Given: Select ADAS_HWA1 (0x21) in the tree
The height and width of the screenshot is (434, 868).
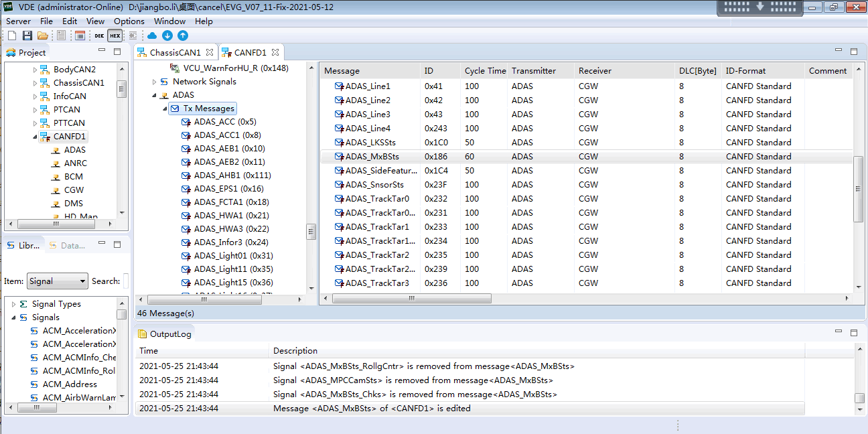Looking at the screenshot, I should [x=231, y=216].
